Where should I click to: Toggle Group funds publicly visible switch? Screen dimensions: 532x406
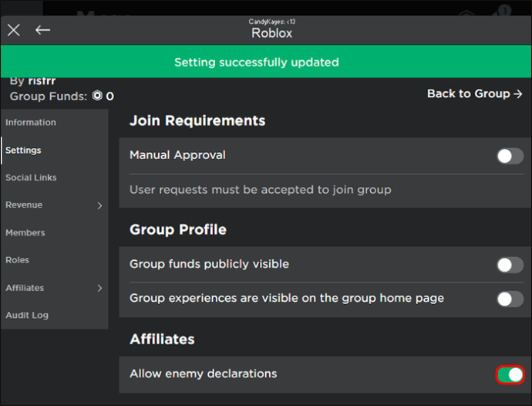click(510, 265)
